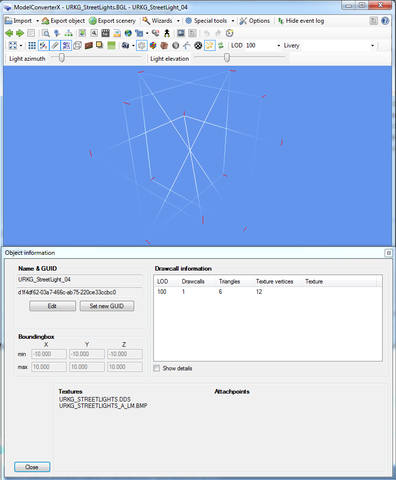Click the multicolored cube render icon
This screenshot has width=396, height=480.
153,45
